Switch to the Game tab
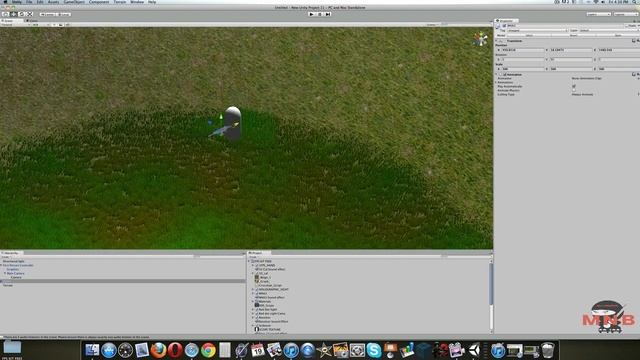 coord(33,20)
